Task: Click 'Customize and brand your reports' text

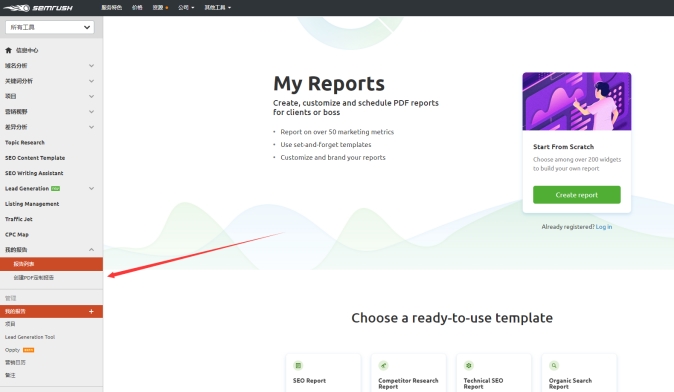Action: coord(333,158)
